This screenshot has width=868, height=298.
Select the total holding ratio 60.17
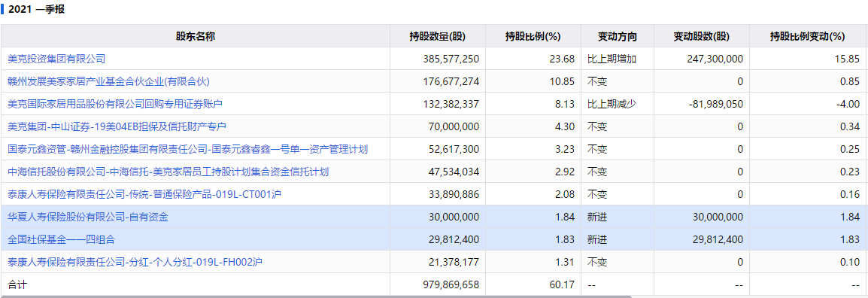tap(563, 284)
